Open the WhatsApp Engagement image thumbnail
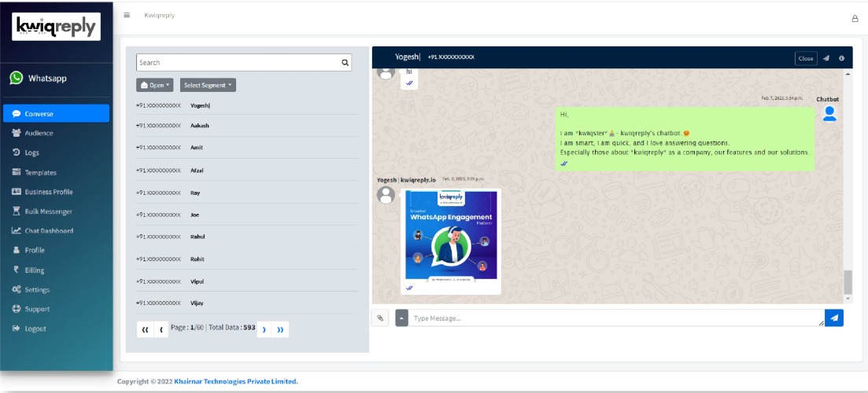Viewport: 868px width, 393px height. coord(451,235)
